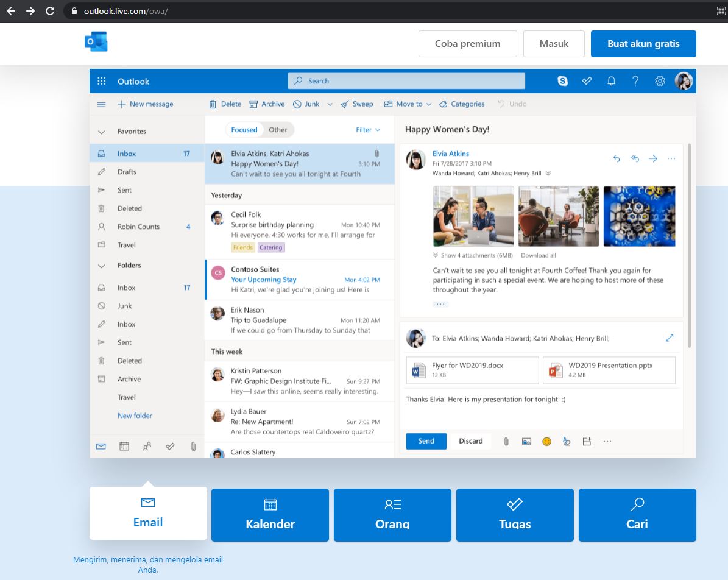Delete the selected email
The height and width of the screenshot is (580, 728).
(225, 104)
